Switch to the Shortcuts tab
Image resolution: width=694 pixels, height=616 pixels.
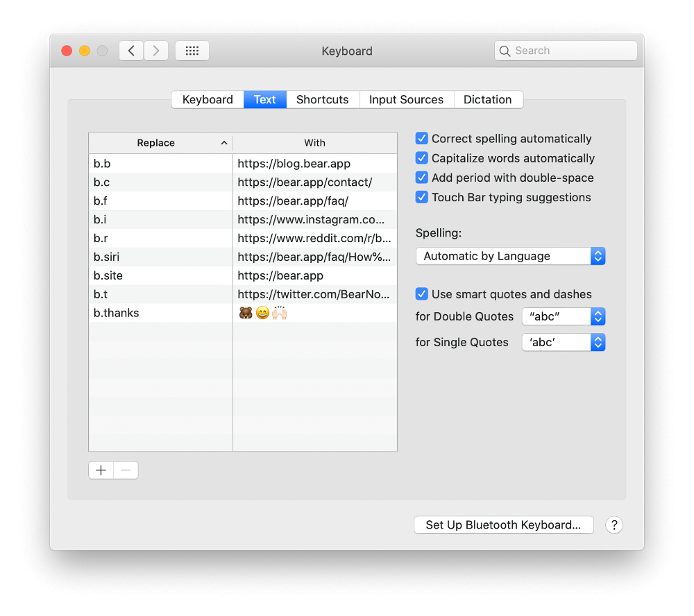point(322,100)
